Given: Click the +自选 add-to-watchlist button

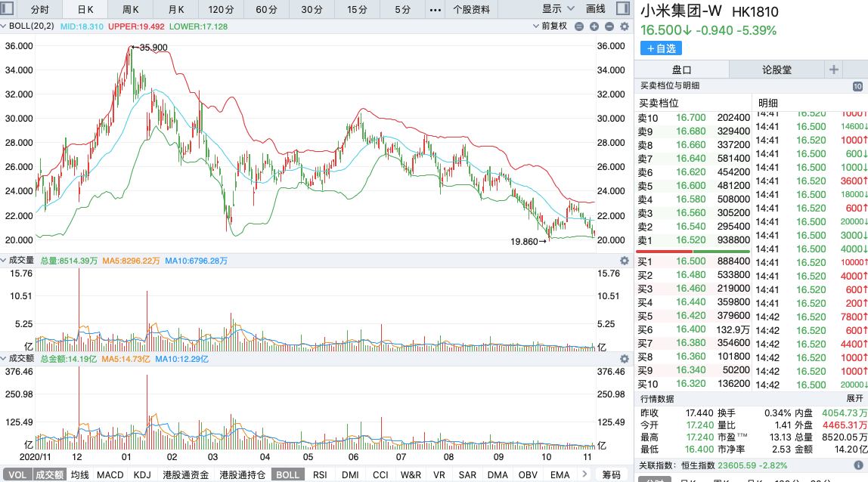Looking at the screenshot, I should click(x=660, y=48).
